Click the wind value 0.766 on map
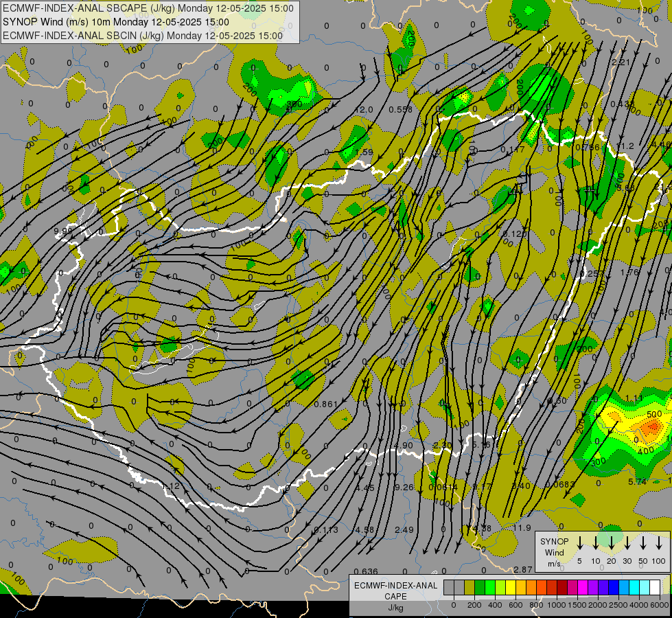 pyautogui.click(x=588, y=148)
